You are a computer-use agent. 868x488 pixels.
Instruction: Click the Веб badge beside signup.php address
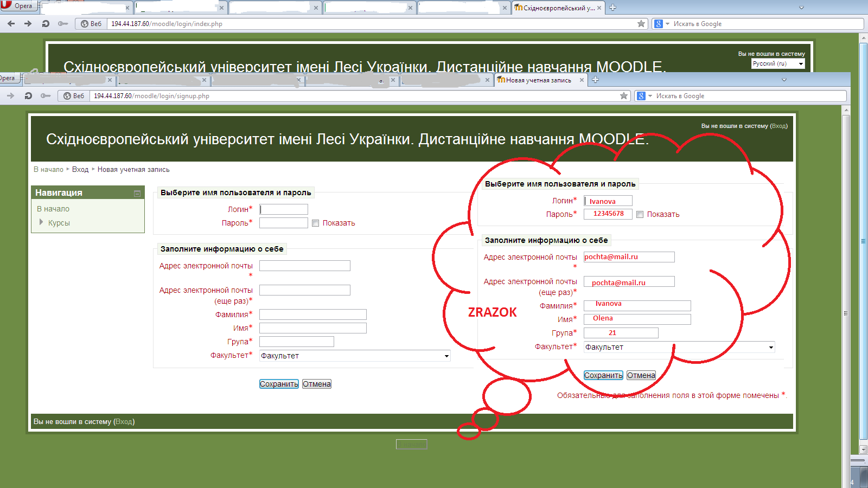pyautogui.click(x=74, y=96)
